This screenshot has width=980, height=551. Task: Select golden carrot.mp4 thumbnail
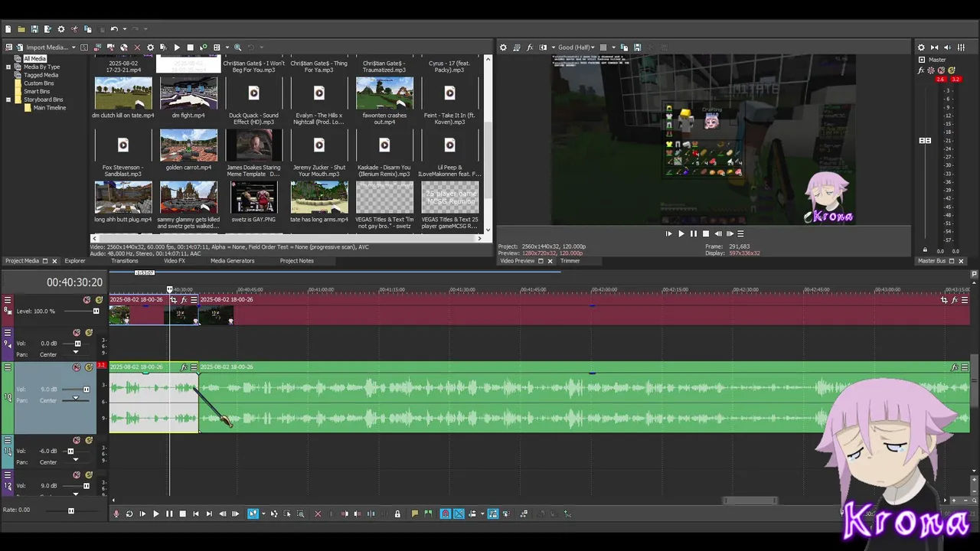tap(188, 145)
